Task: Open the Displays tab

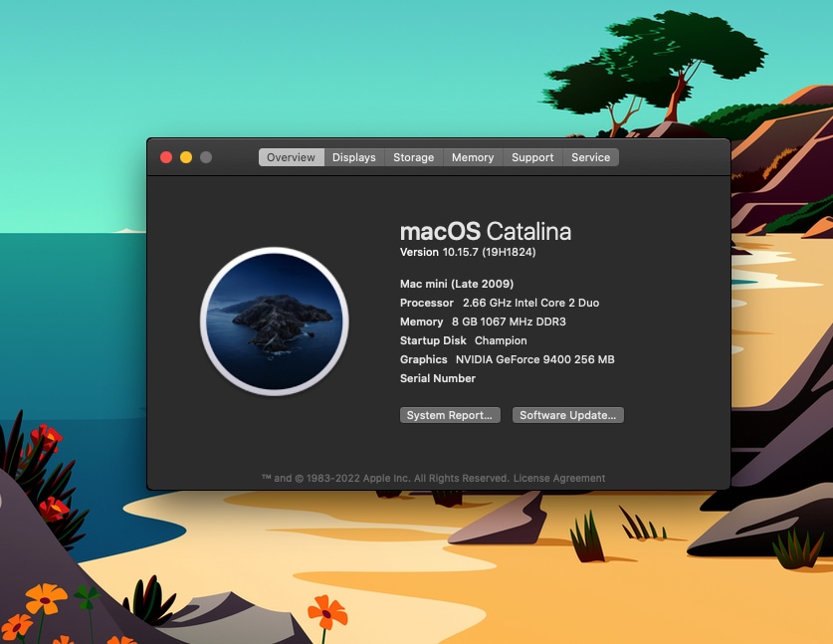Action: [x=354, y=157]
